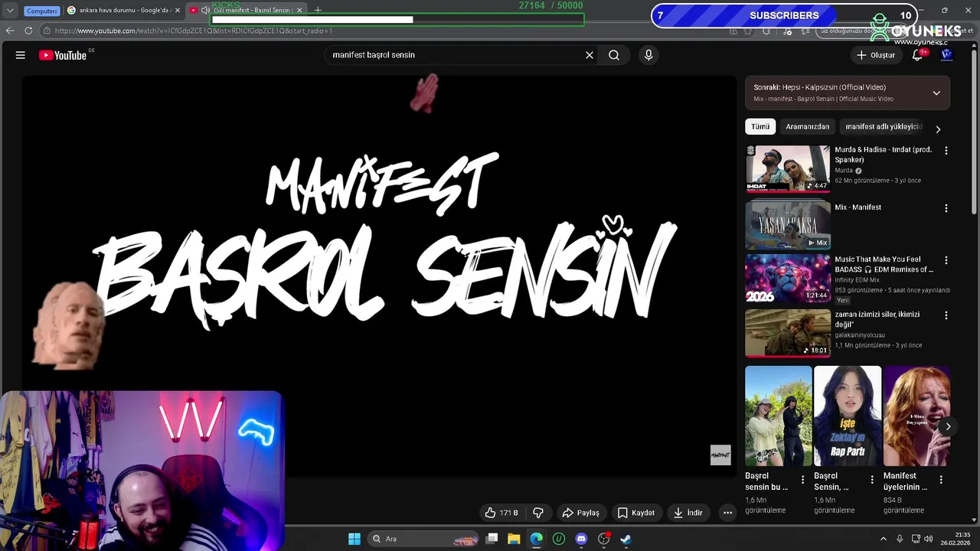Expand the Sonraki playlist panel chevron
The width and height of the screenshot is (980, 551).
pyautogui.click(x=936, y=93)
